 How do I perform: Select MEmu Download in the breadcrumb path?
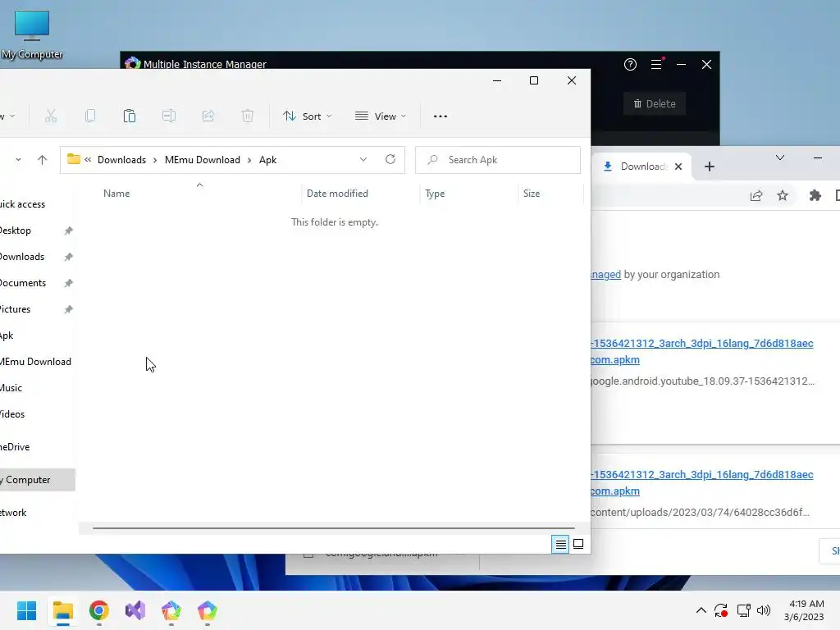pos(203,160)
